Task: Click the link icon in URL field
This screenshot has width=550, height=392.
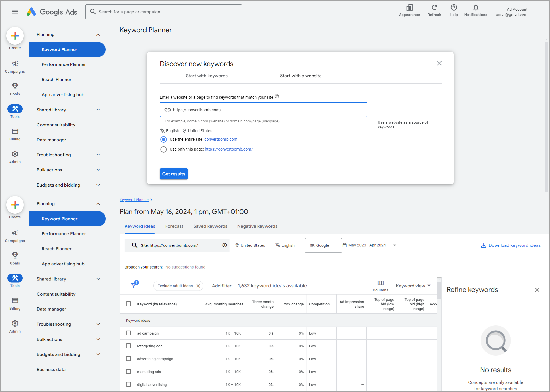Action: 167,110
